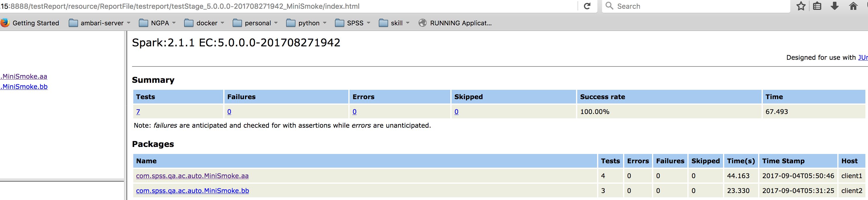The width and height of the screenshot is (868, 200).
Task: Click the ambari-server bookmark label
Action: (102, 23)
